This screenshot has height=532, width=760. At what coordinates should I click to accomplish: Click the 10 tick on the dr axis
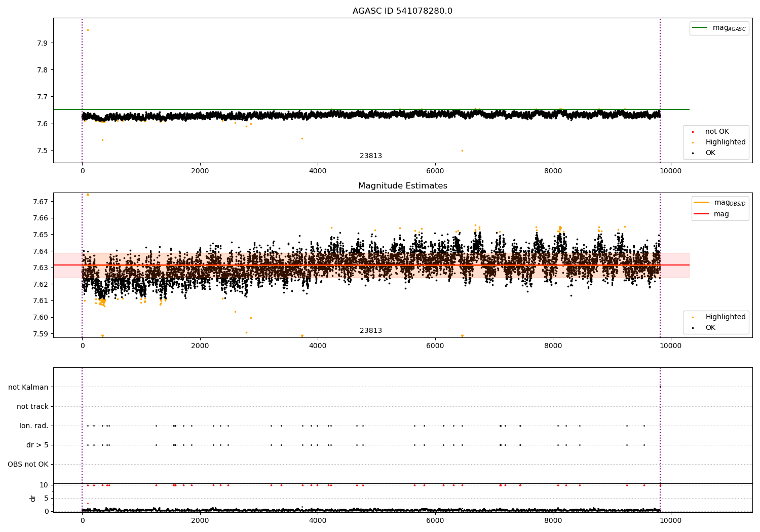coord(44,485)
